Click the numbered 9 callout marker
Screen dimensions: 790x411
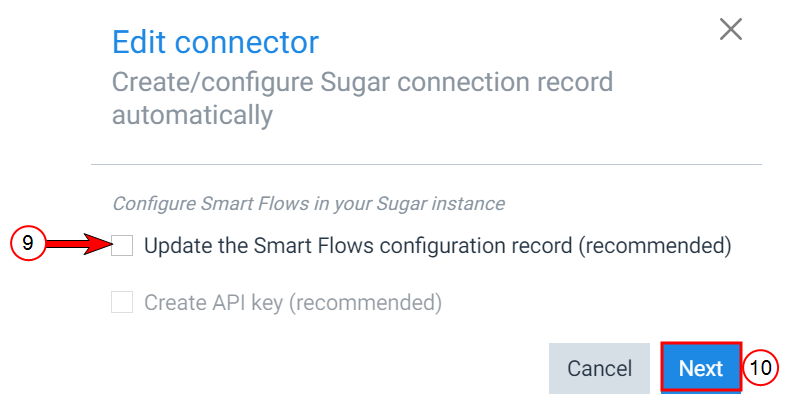tap(29, 245)
